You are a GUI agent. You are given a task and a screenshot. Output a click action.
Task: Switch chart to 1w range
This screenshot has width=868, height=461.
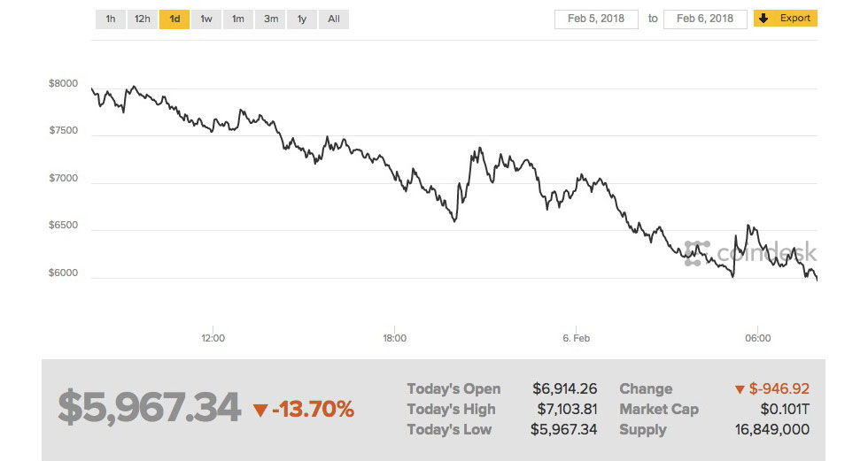205,19
